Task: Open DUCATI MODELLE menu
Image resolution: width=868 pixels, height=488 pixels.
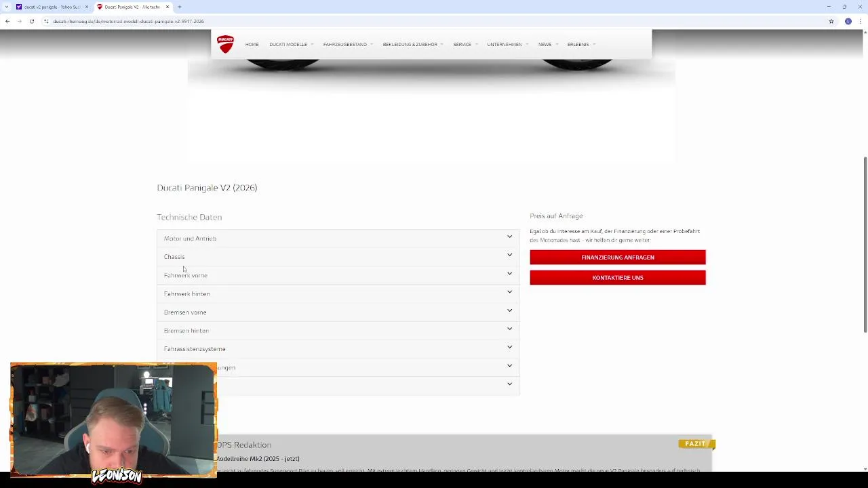Action: click(292, 44)
